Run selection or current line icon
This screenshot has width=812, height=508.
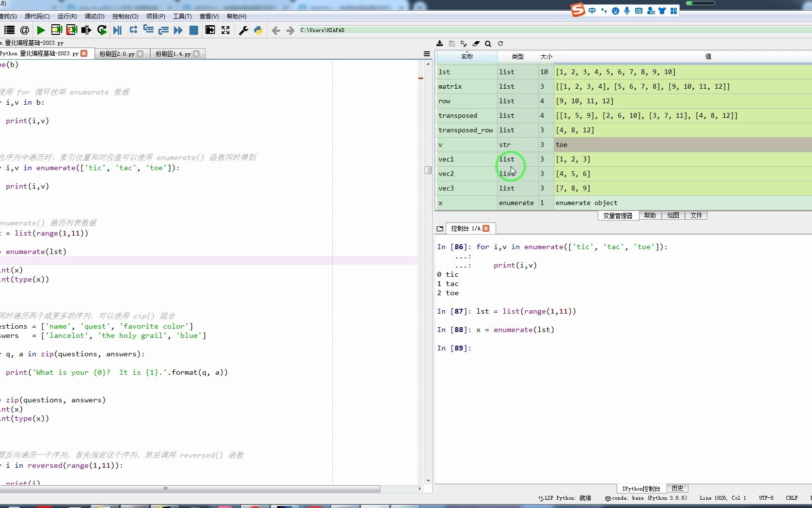click(x=86, y=30)
